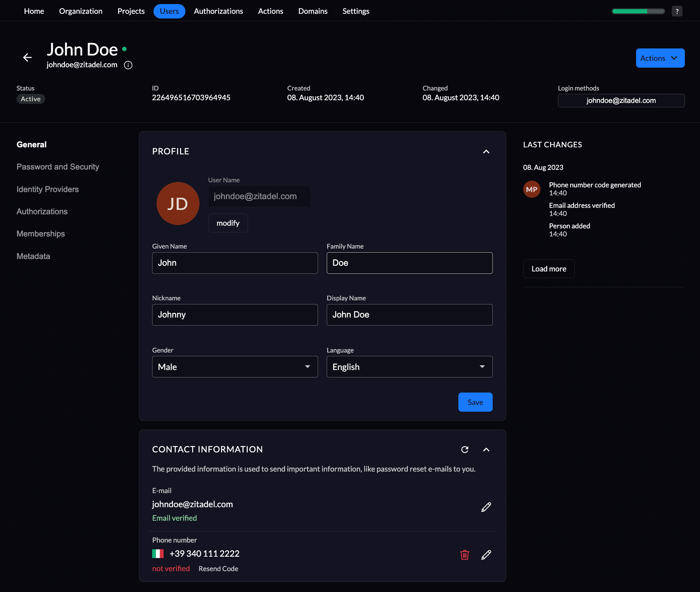This screenshot has height=592, width=700.
Task: Click the info icon next to email address
Action: point(128,64)
